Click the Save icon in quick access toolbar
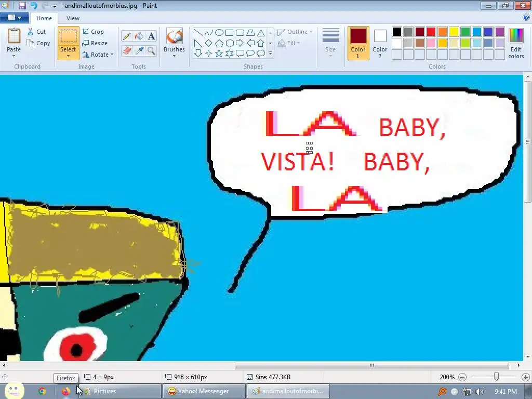532x399 pixels. pos(22,6)
